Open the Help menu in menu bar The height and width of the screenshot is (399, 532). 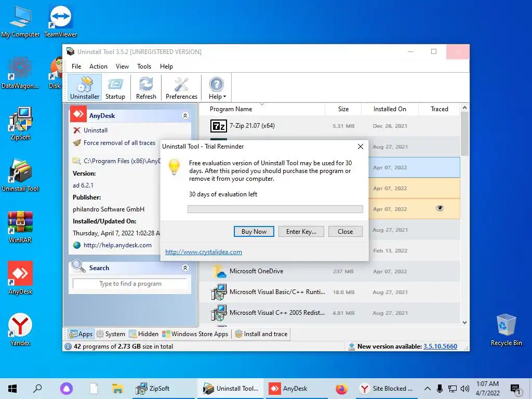click(x=166, y=66)
